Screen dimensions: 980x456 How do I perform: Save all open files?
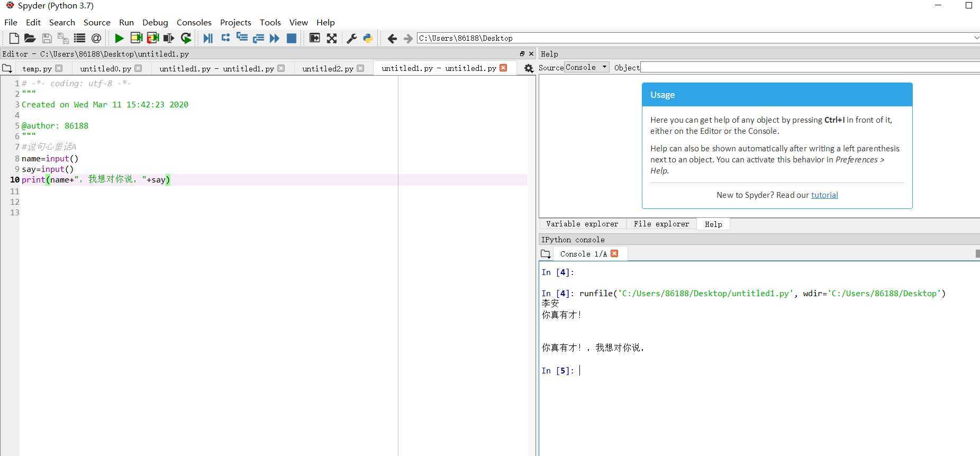(x=63, y=38)
